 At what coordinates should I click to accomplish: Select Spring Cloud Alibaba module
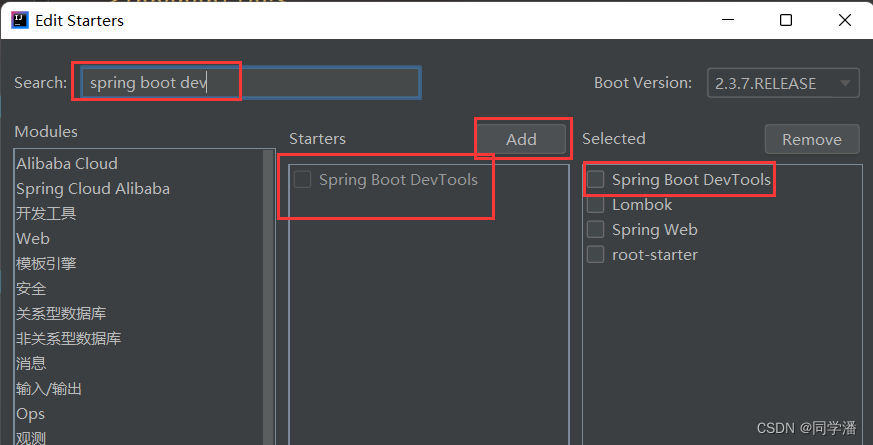click(x=92, y=189)
